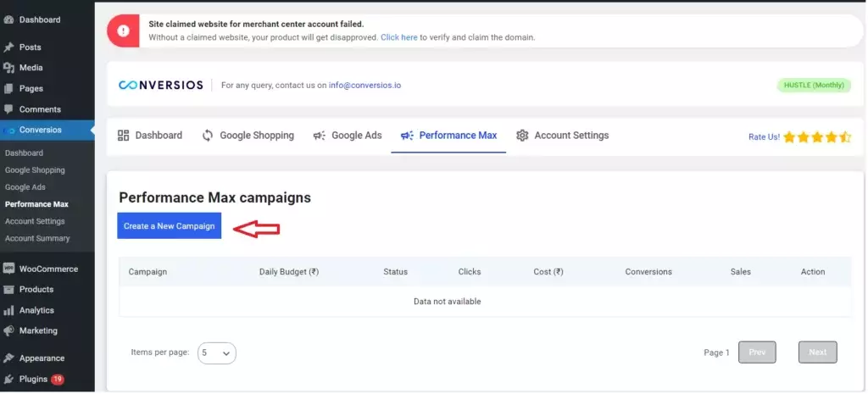Click the WooCommerce icon in sidebar
Image resolution: width=868 pixels, height=394 pixels.
[x=8, y=269]
